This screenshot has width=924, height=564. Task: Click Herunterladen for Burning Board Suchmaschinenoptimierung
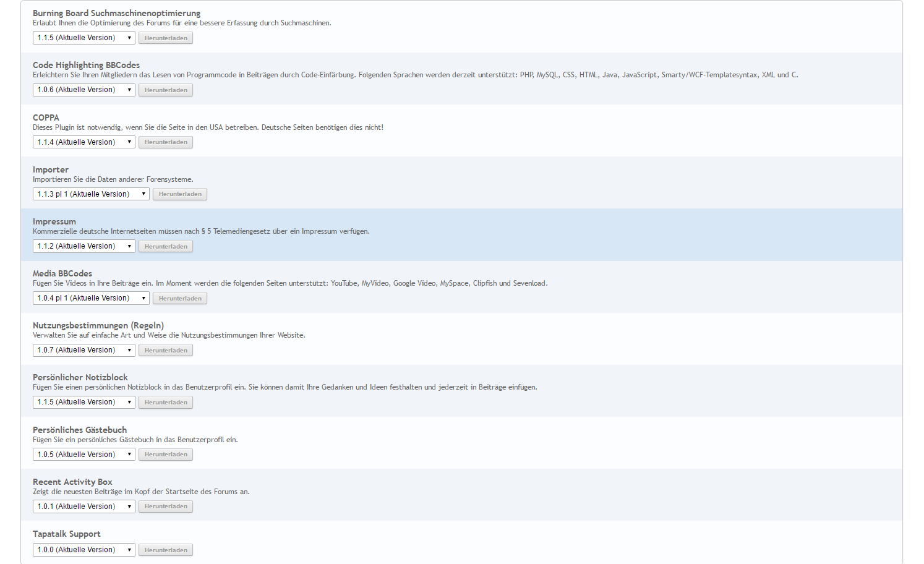[166, 38]
